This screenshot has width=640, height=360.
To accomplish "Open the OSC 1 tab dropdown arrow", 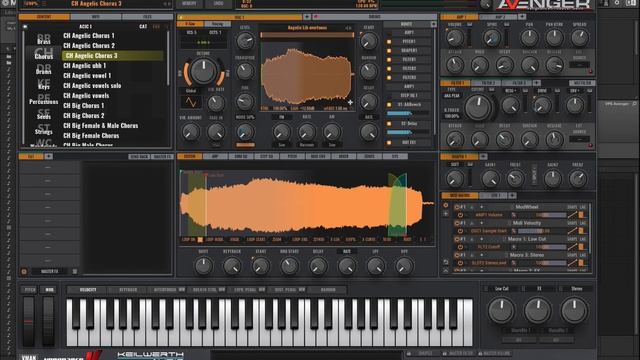I will [x=307, y=17].
